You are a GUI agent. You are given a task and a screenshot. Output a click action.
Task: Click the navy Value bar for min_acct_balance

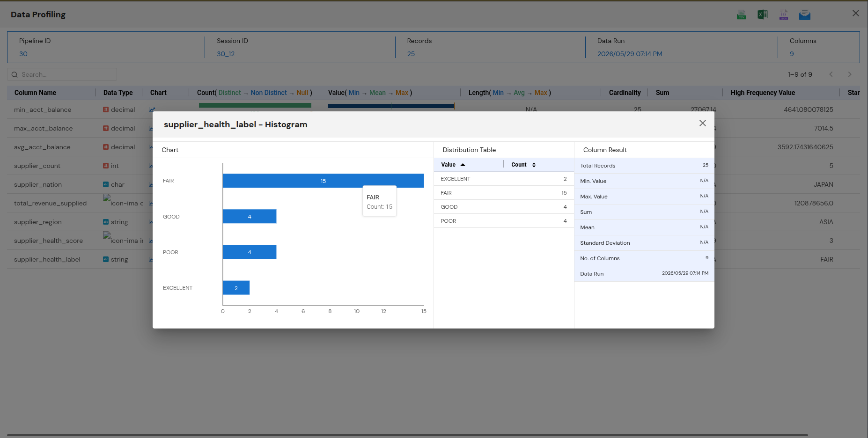click(391, 106)
